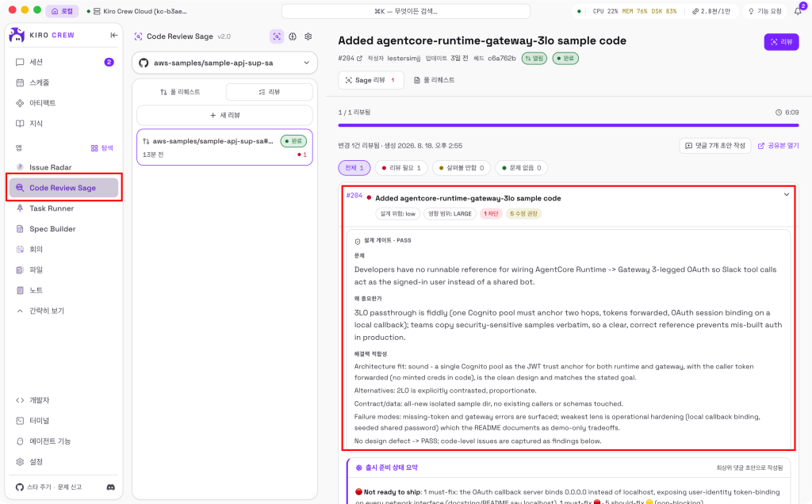Click the Kiro Crew ghost logo
The width and height of the screenshot is (812, 504).
coord(17,35)
